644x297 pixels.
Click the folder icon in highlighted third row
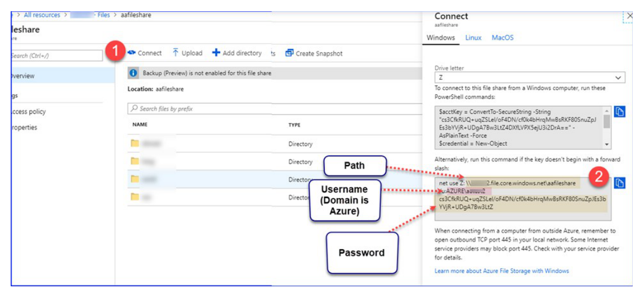click(135, 179)
